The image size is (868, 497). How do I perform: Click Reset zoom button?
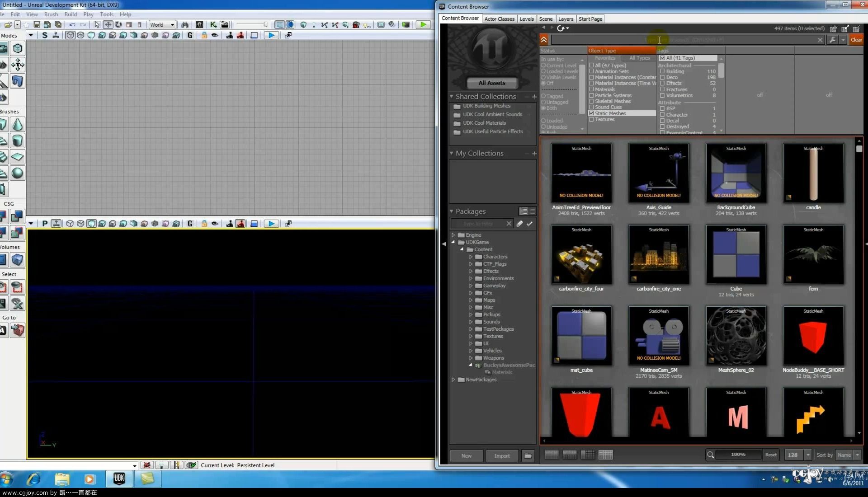[x=771, y=455]
